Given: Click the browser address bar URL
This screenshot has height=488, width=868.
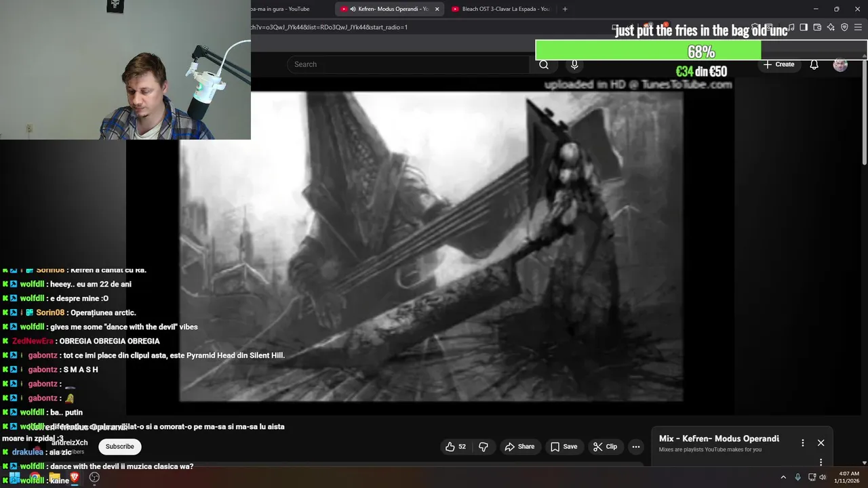Looking at the screenshot, I should 329,27.
